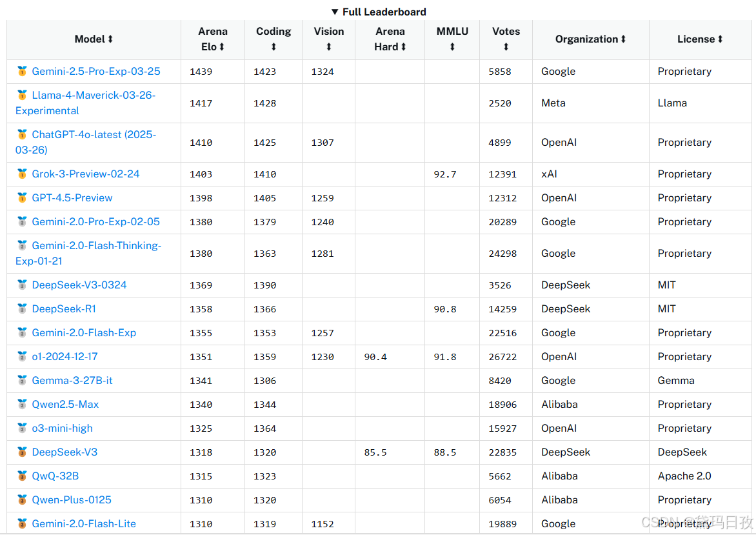Open the DeepSeek-V3-0324 link
The image size is (756, 535).
pyautogui.click(x=79, y=285)
